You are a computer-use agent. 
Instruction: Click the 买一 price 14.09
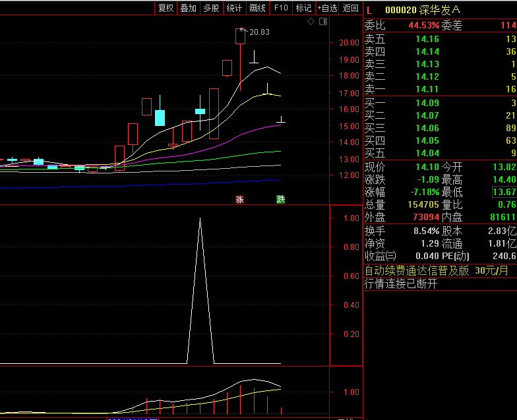[427, 103]
